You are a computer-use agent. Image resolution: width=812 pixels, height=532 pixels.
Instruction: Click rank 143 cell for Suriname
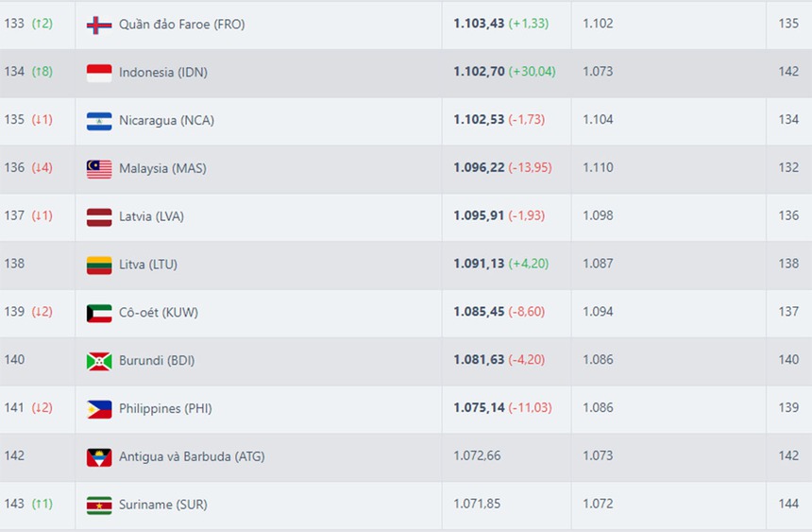14,504
